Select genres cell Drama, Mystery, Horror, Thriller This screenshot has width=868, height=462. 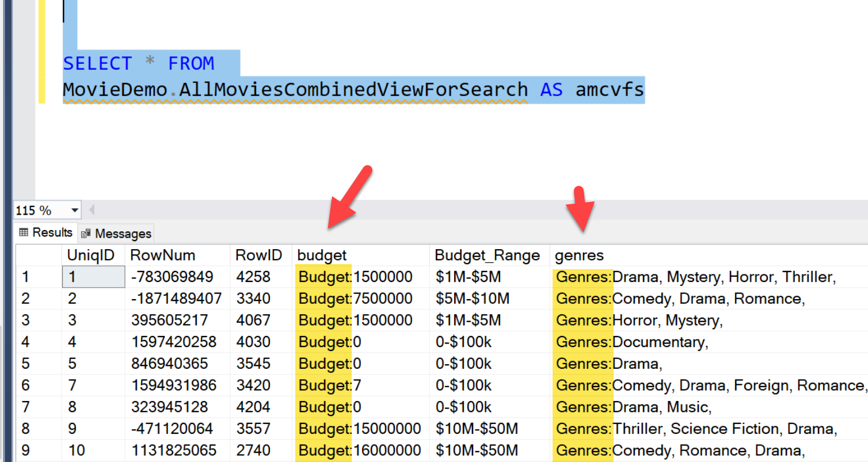[709, 277]
